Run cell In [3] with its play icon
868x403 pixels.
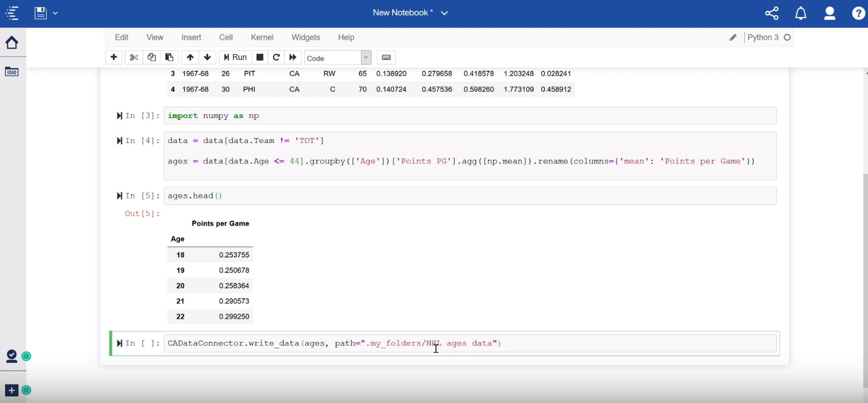(x=119, y=116)
